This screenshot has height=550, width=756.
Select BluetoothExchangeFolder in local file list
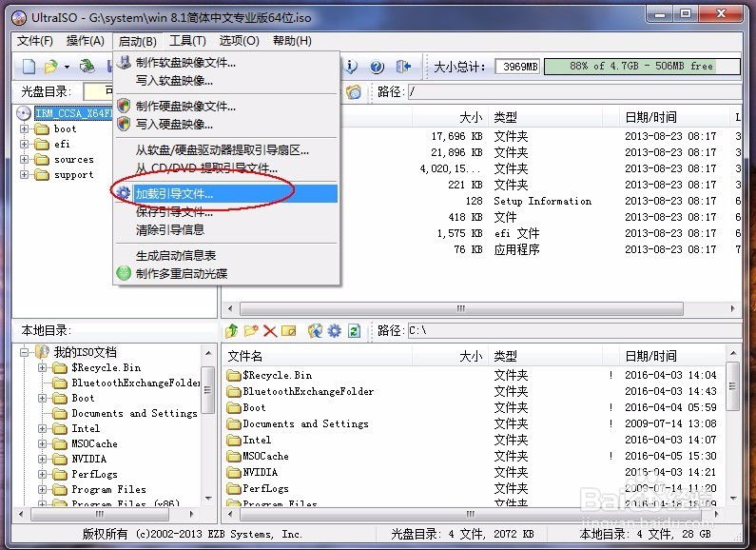tap(475, 391)
